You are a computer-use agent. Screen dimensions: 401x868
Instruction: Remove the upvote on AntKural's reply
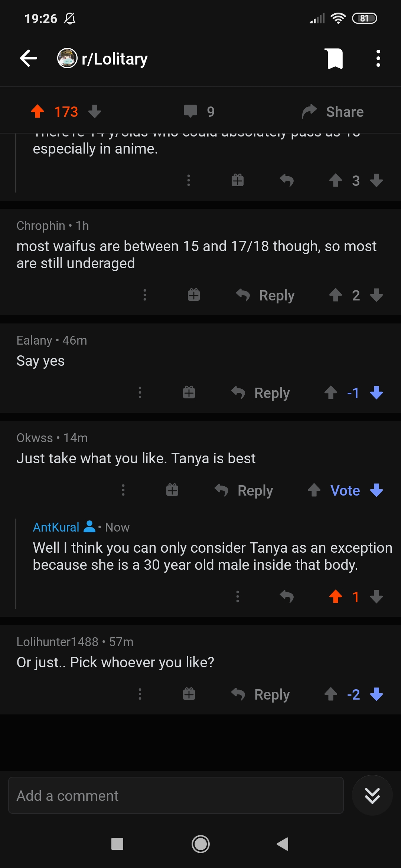point(336,596)
